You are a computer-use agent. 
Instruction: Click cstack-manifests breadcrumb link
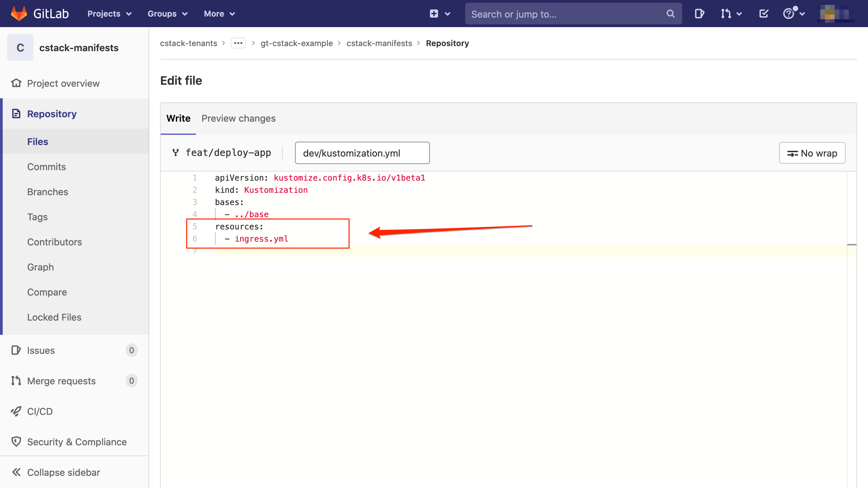[379, 43]
